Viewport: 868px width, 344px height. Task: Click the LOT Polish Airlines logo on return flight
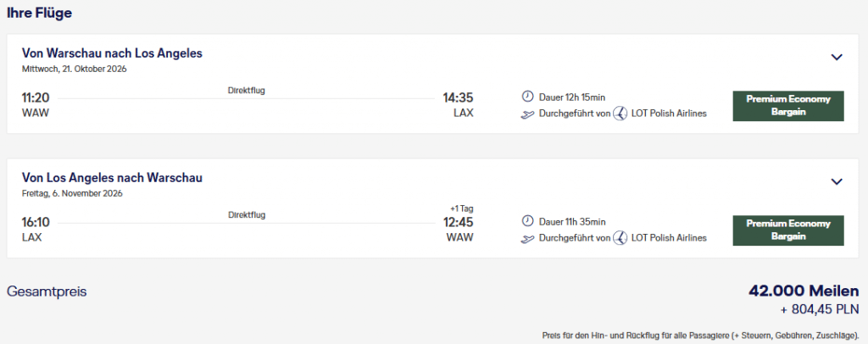point(620,238)
